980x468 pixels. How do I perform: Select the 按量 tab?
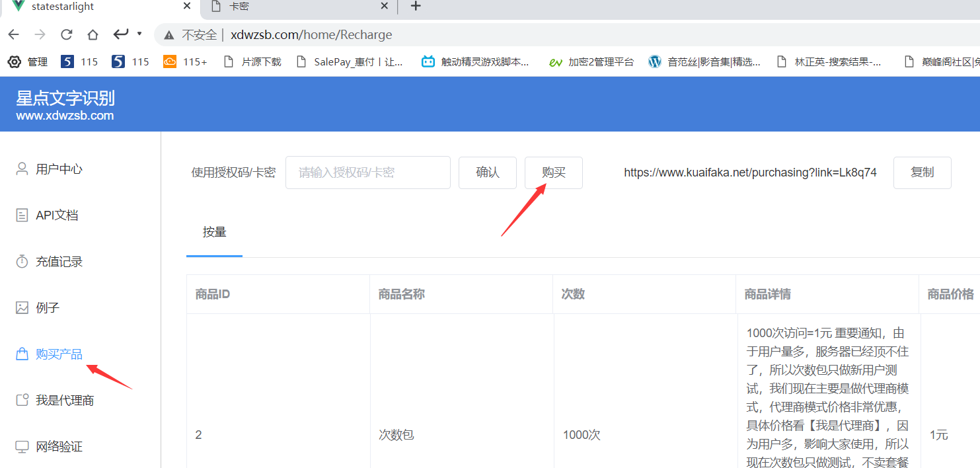pos(215,232)
